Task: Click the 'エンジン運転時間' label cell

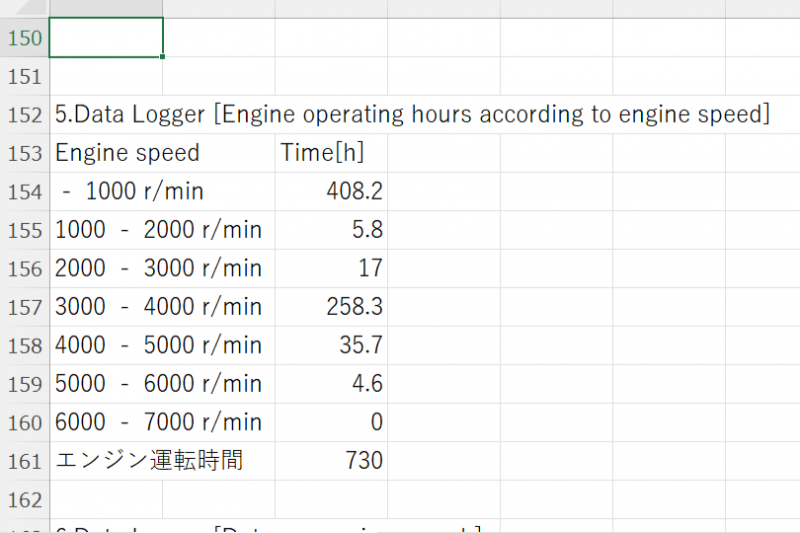Action: (149, 461)
